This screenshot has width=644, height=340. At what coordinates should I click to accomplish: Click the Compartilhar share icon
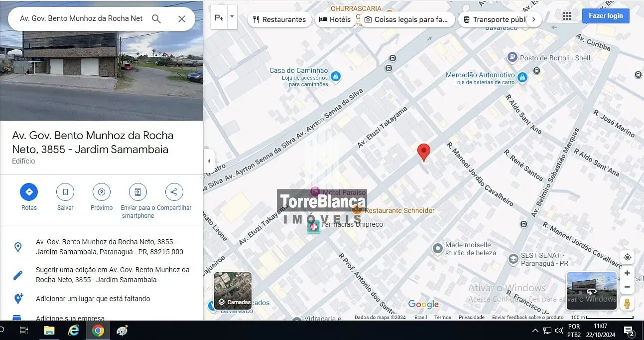pos(174,192)
